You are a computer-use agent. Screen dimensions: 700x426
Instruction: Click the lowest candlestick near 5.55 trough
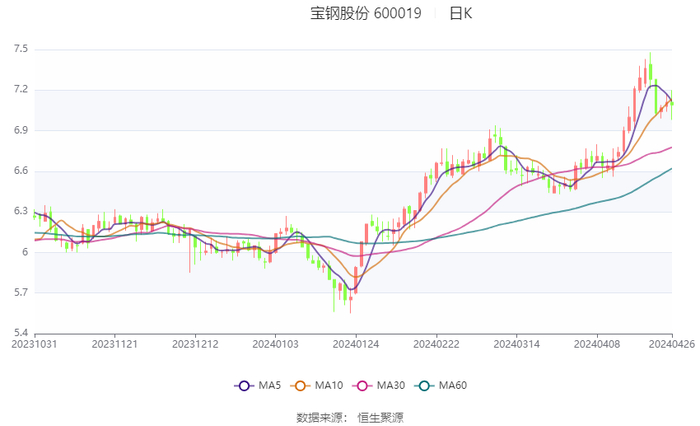[x=350, y=299]
